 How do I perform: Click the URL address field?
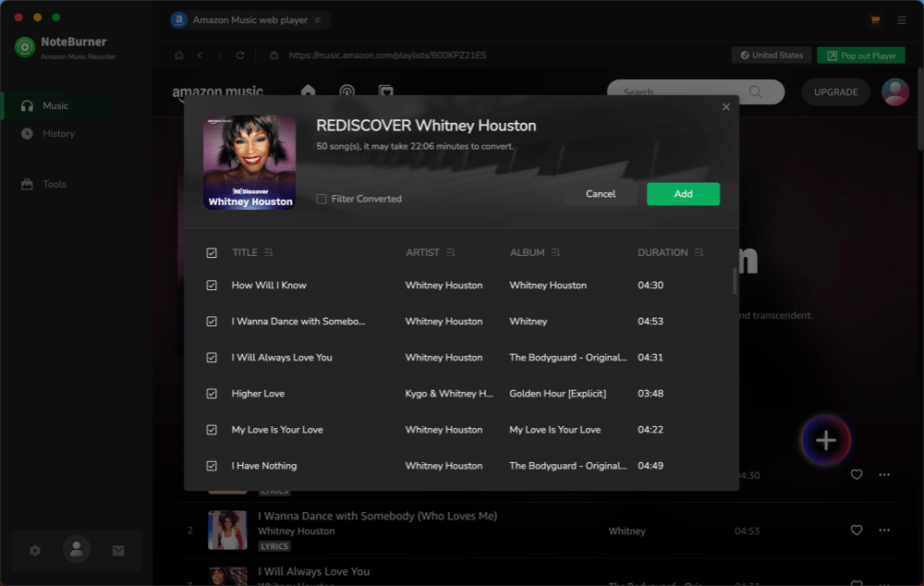387,55
